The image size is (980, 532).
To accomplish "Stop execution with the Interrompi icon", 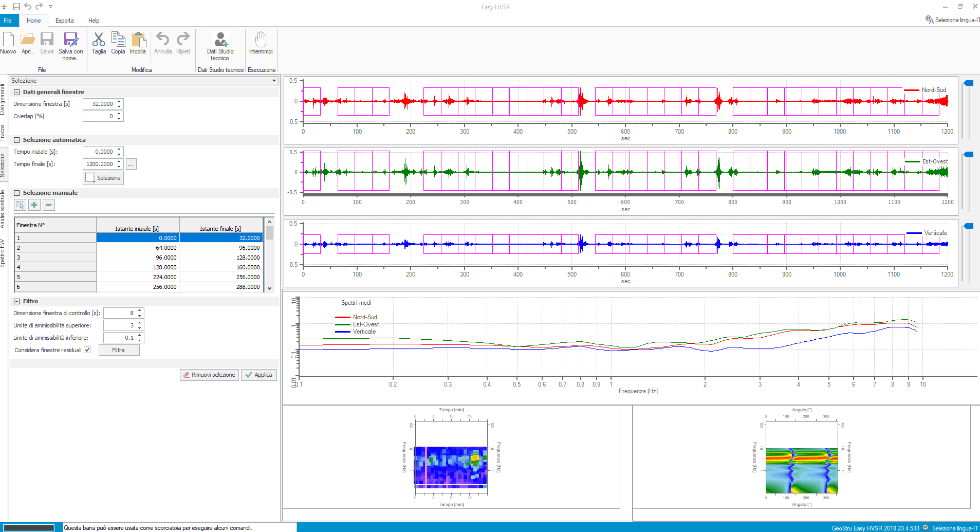I will pyautogui.click(x=261, y=43).
